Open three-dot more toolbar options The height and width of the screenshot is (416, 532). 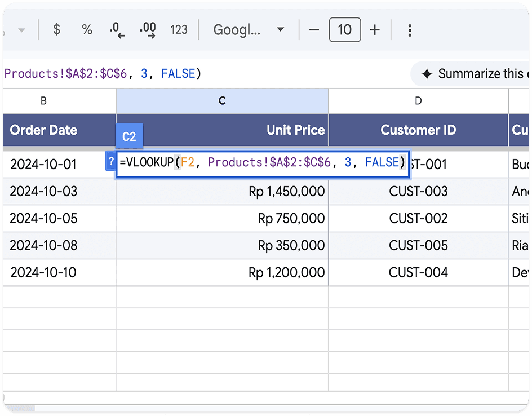[x=410, y=30]
